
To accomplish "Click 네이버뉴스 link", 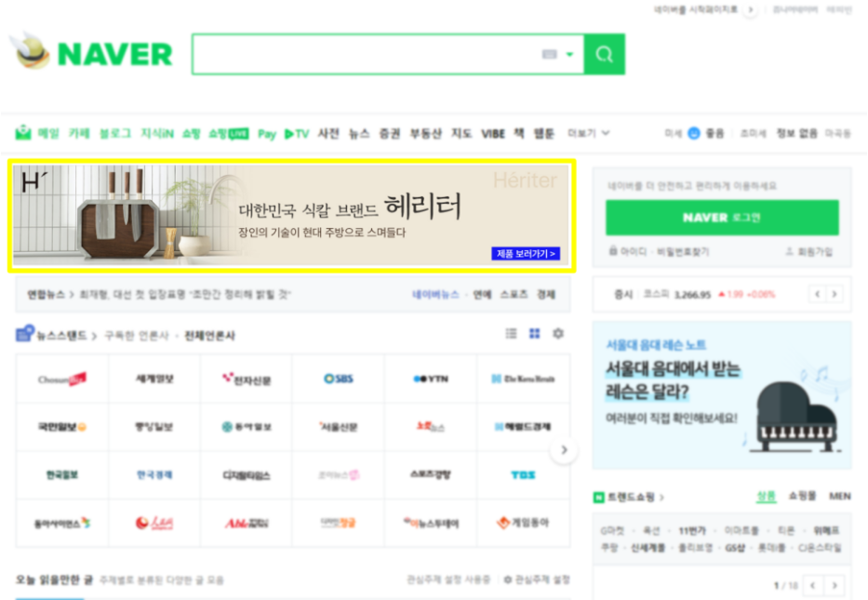I will (x=435, y=295).
